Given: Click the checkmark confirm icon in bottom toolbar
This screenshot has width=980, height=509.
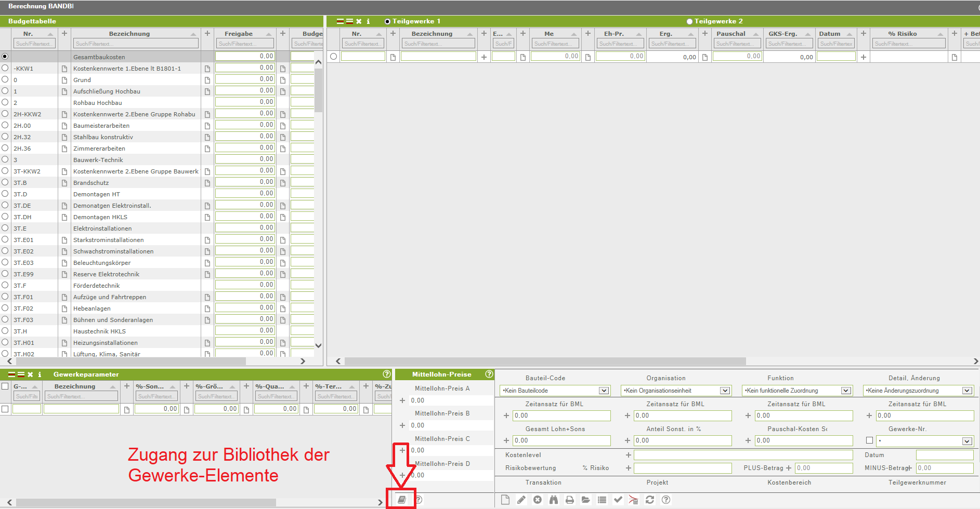Looking at the screenshot, I should 618,500.
